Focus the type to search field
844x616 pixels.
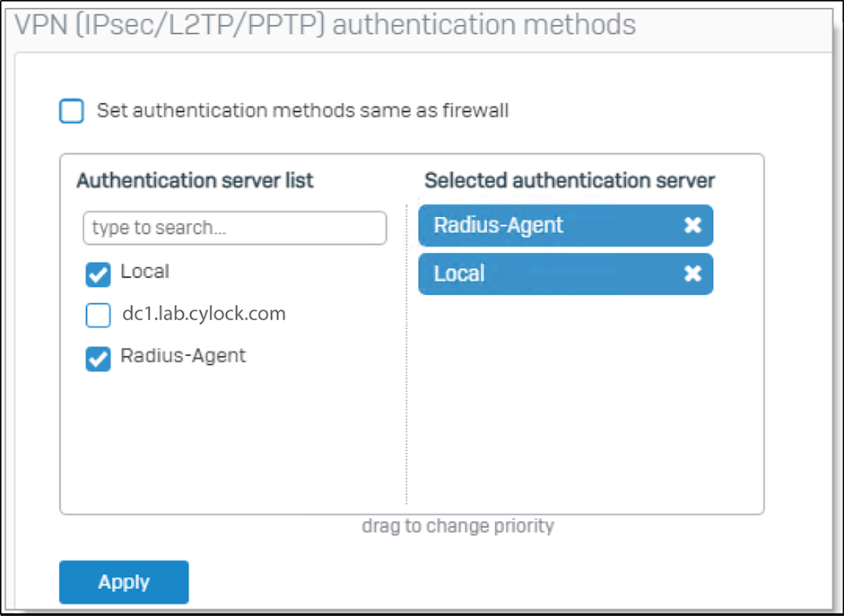[x=234, y=228]
